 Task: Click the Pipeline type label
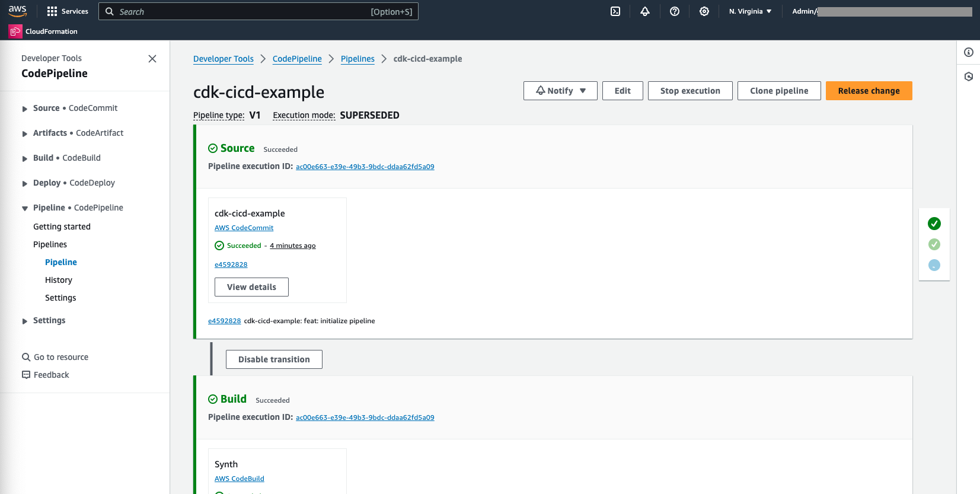pyautogui.click(x=219, y=115)
